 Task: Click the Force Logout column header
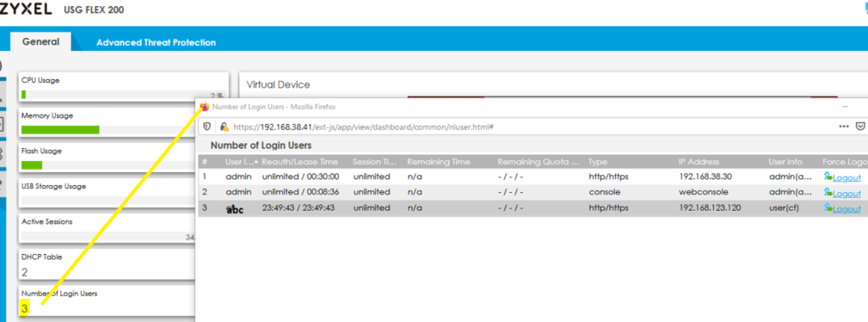coord(844,162)
